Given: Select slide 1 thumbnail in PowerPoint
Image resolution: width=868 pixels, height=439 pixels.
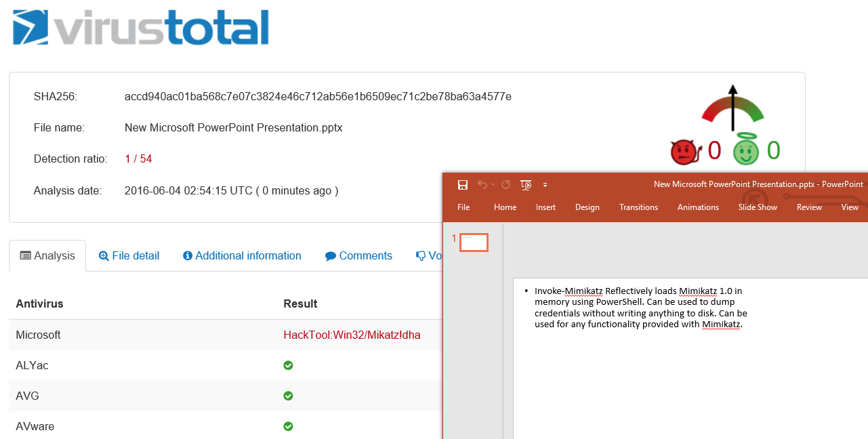Looking at the screenshot, I should (474, 242).
